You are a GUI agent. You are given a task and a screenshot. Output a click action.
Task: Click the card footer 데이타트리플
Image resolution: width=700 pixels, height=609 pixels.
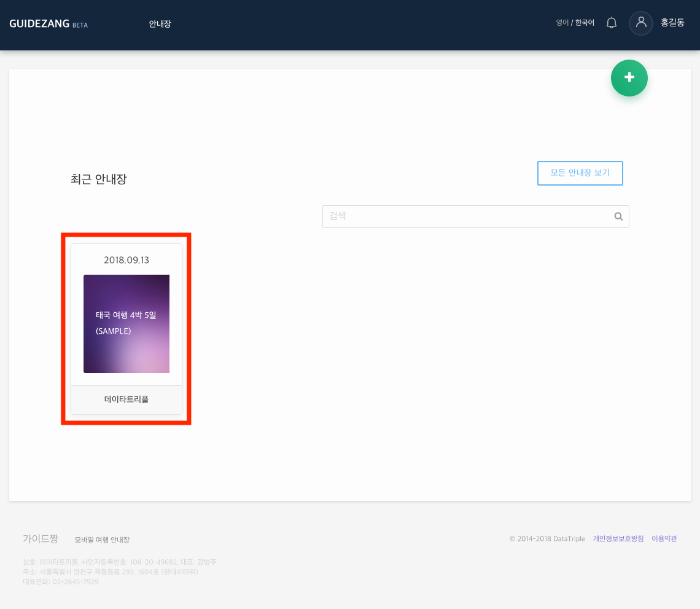126,399
